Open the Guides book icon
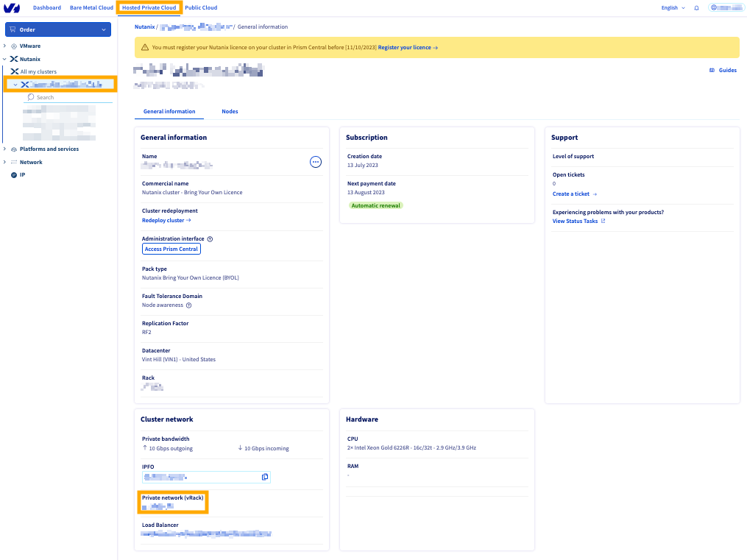Image resolution: width=747 pixels, height=560 pixels. pyautogui.click(x=712, y=70)
